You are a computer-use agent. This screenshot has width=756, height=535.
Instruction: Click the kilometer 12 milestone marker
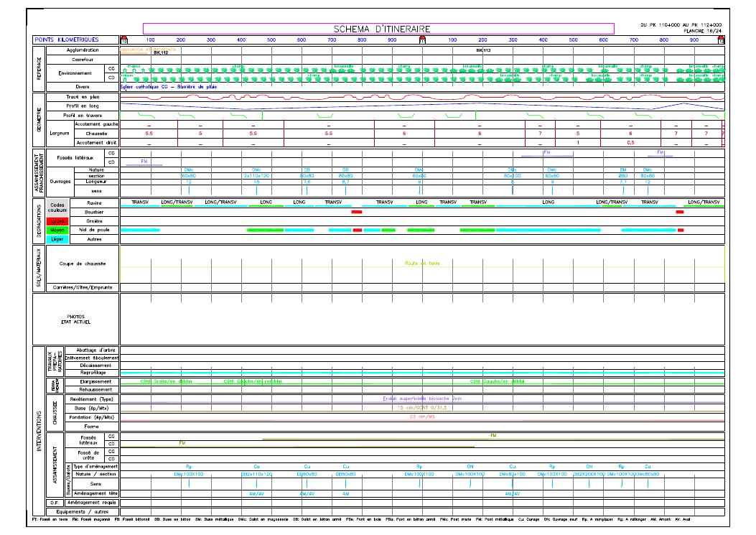(x=722, y=40)
